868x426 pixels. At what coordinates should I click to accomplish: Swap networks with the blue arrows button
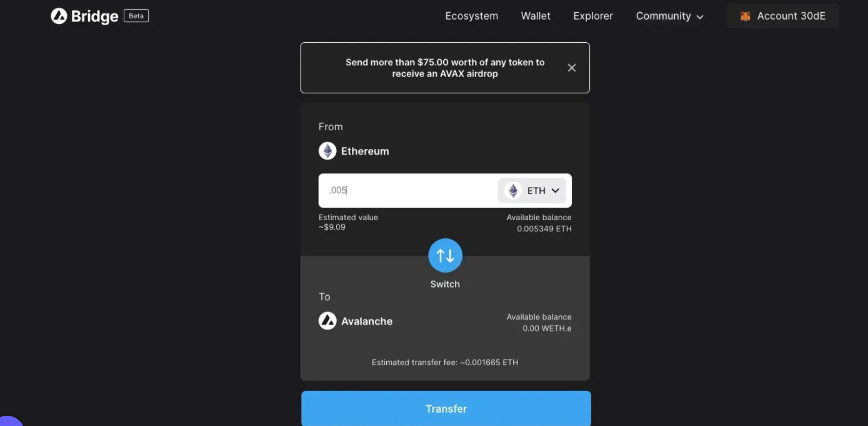click(x=445, y=256)
